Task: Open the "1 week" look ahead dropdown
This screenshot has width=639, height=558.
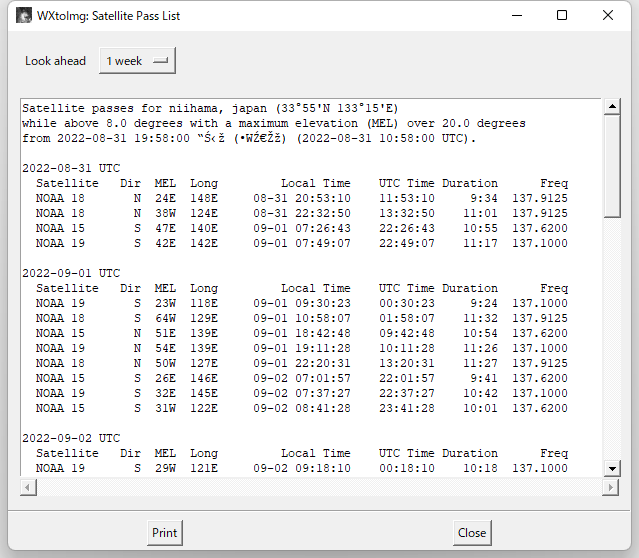Action: pyautogui.click(x=137, y=61)
